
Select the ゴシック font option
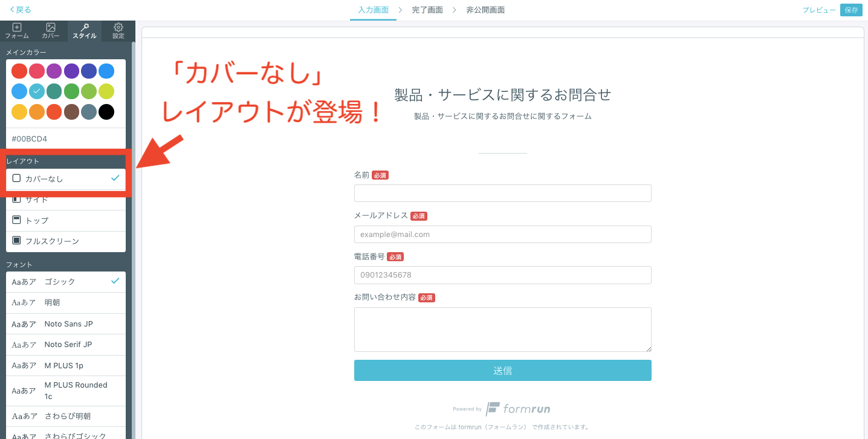click(x=65, y=281)
